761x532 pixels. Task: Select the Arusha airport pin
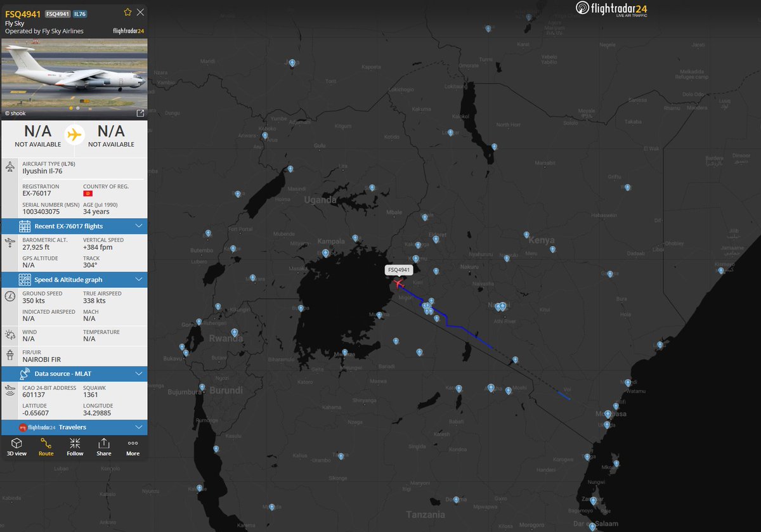(x=459, y=388)
